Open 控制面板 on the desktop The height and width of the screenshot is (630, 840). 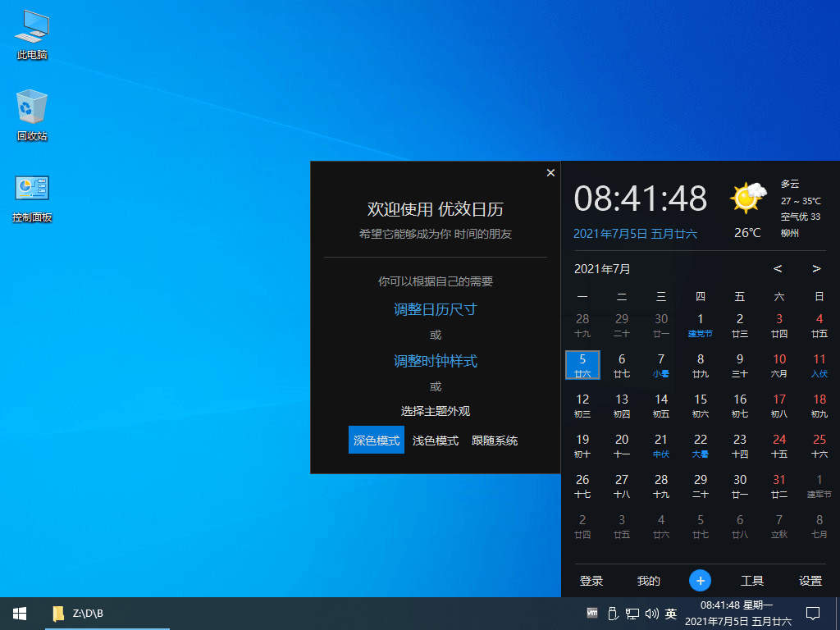[x=30, y=189]
